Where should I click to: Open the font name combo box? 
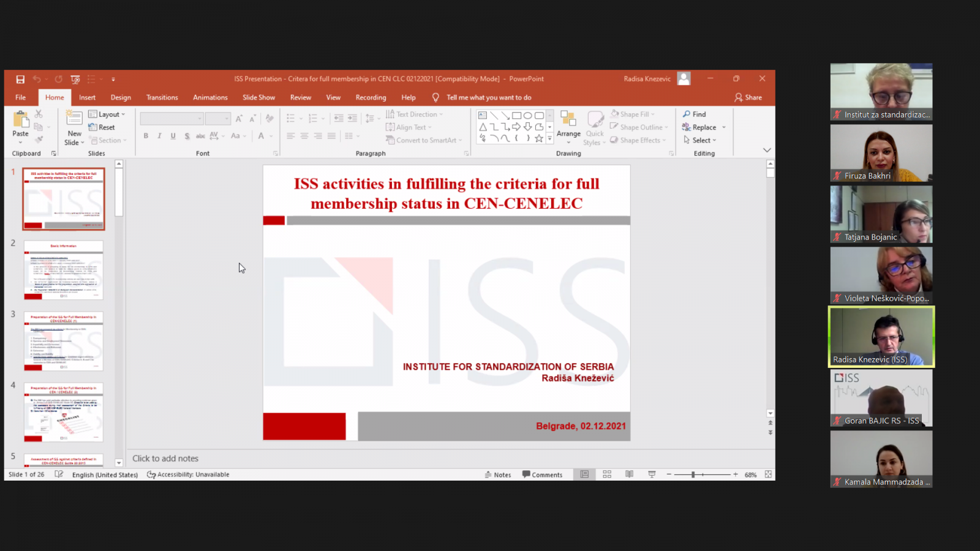(x=171, y=119)
